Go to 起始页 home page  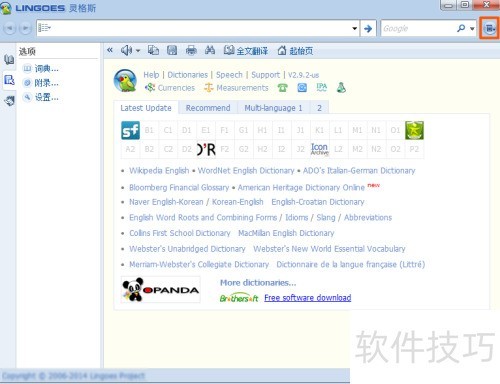tap(295, 51)
